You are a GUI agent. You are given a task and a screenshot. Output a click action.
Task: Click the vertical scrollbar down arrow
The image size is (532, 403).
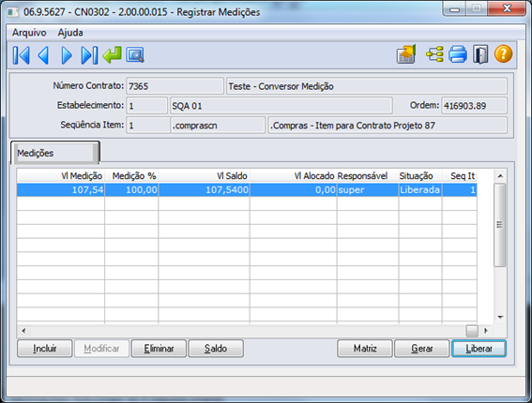(500, 318)
